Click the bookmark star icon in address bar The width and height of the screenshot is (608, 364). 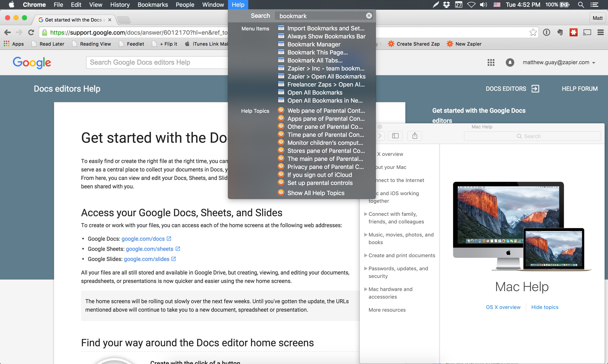[533, 32]
